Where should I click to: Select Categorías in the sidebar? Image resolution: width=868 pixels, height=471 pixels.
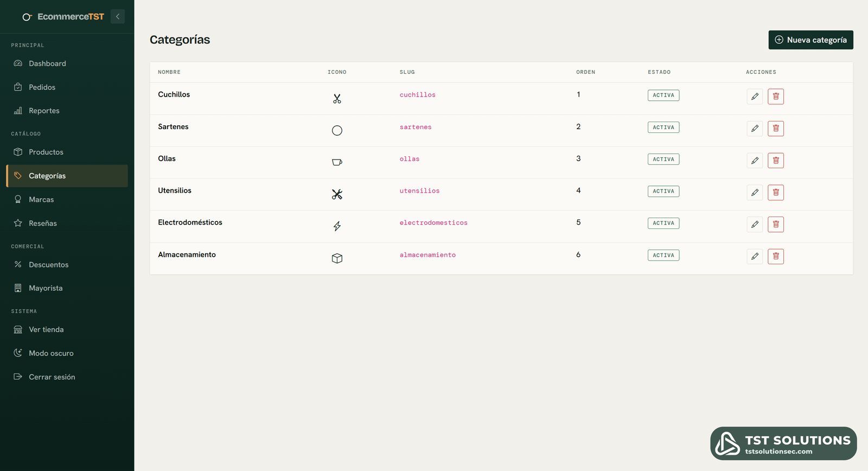(x=67, y=176)
